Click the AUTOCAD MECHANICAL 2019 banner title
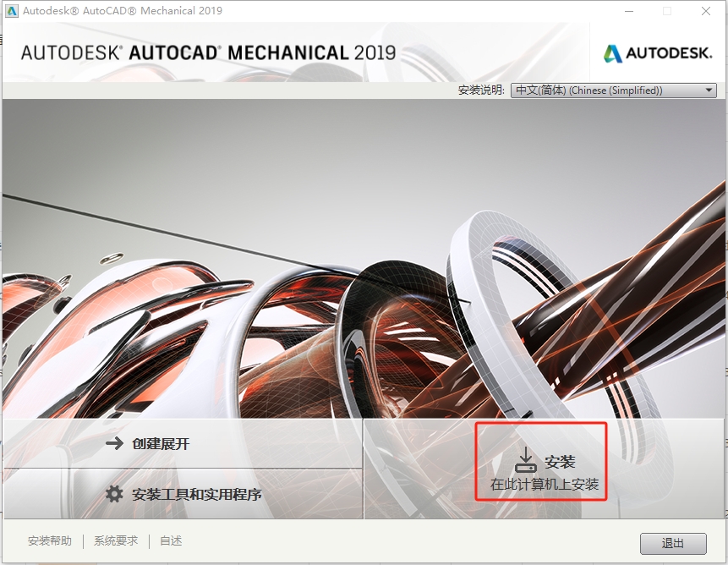Viewport: 728px width, 565px height. [208, 52]
